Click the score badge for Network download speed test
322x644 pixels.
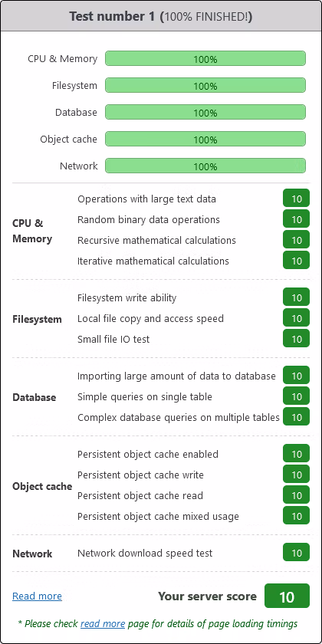tap(296, 553)
